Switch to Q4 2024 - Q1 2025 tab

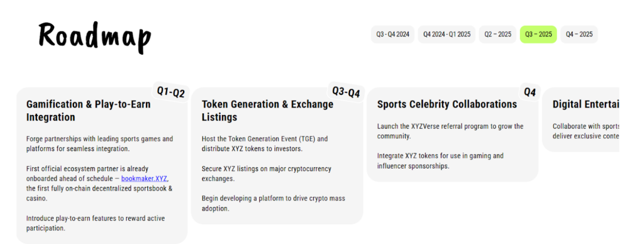click(x=447, y=35)
